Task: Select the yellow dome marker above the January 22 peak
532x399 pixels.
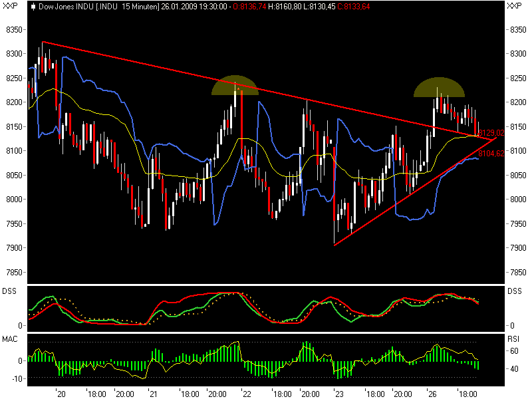Action: tap(234, 86)
